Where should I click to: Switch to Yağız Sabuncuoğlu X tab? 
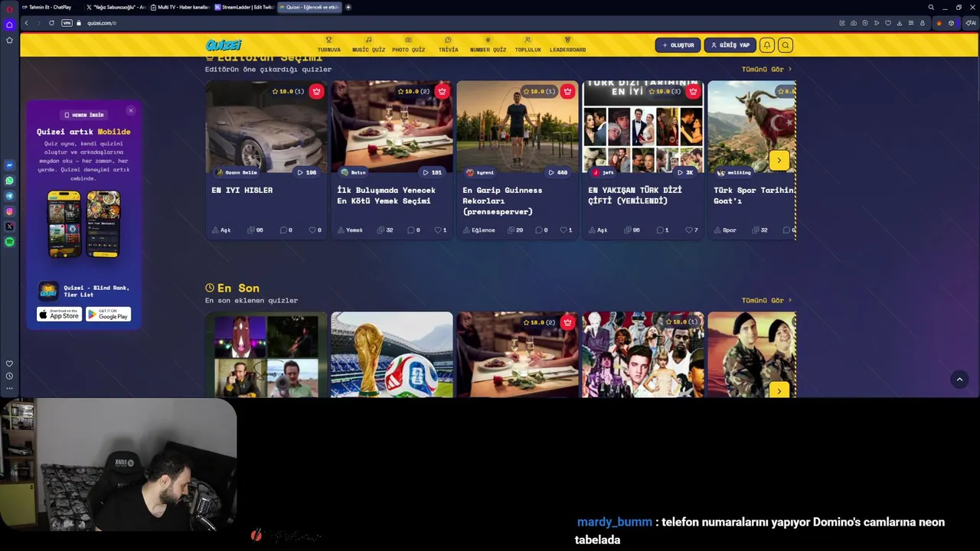click(x=116, y=7)
